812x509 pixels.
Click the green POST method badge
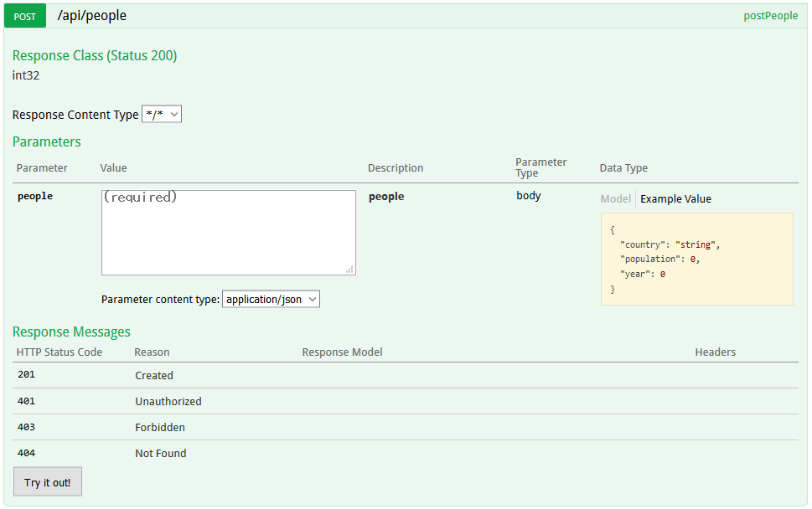(24, 15)
